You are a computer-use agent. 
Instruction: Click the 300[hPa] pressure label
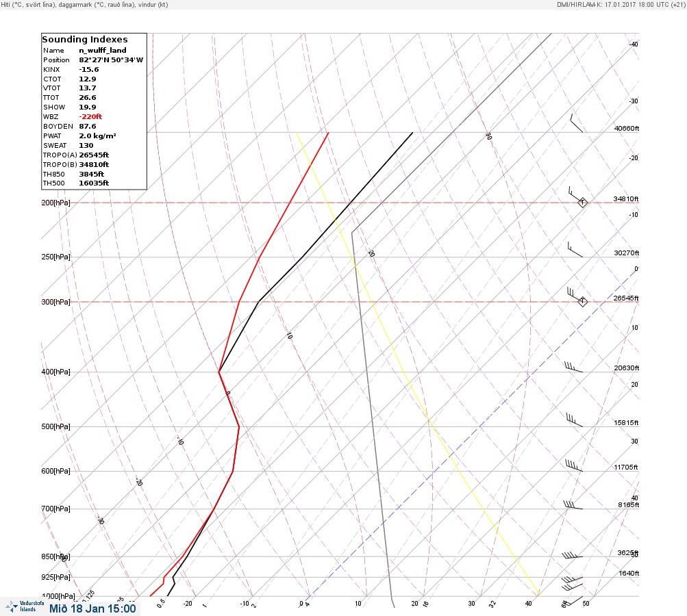point(55,302)
